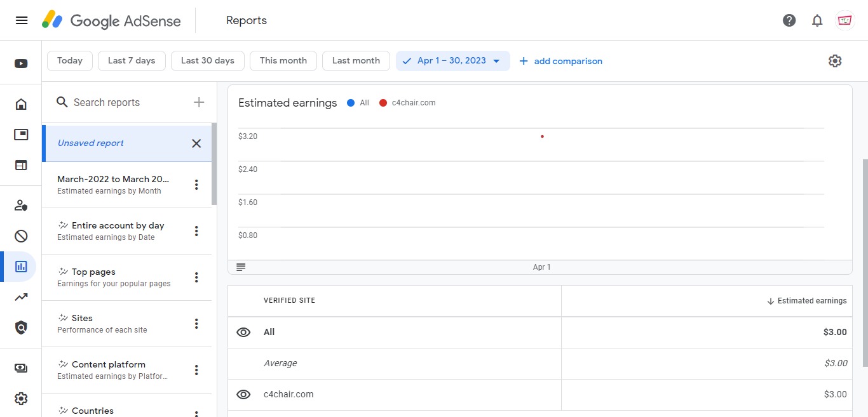Open the account profile avatar
Image resolution: width=868 pixels, height=417 pixels.
coord(845,20)
